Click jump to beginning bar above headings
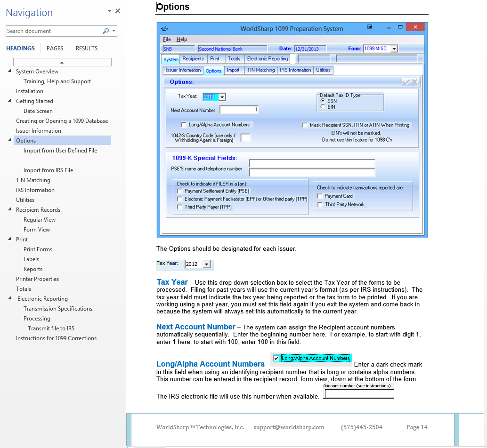This screenshot has width=487, height=448. pyautogui.click(x=62, y=62)
